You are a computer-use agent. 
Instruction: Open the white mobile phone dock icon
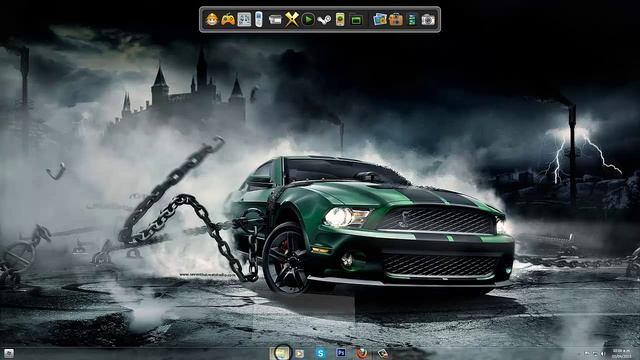(x=258, y=19)
